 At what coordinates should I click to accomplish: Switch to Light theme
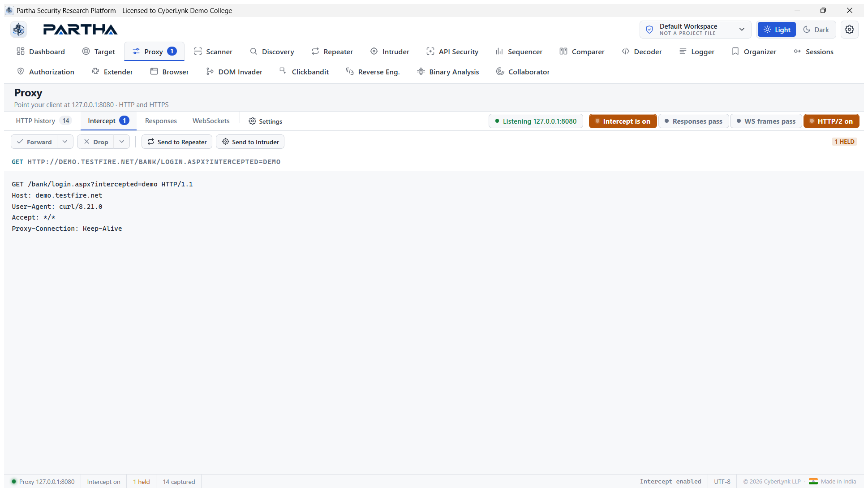click(x=777, y=30)
